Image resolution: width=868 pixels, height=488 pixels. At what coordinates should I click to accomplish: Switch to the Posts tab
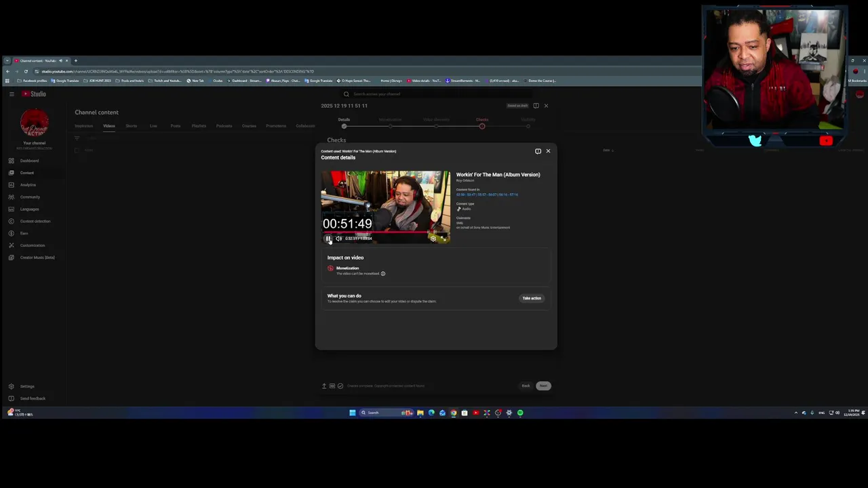[176, 126]
